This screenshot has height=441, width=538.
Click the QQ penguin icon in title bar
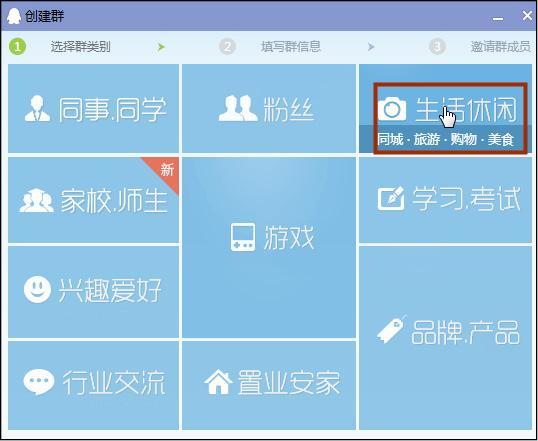[14, 16]
